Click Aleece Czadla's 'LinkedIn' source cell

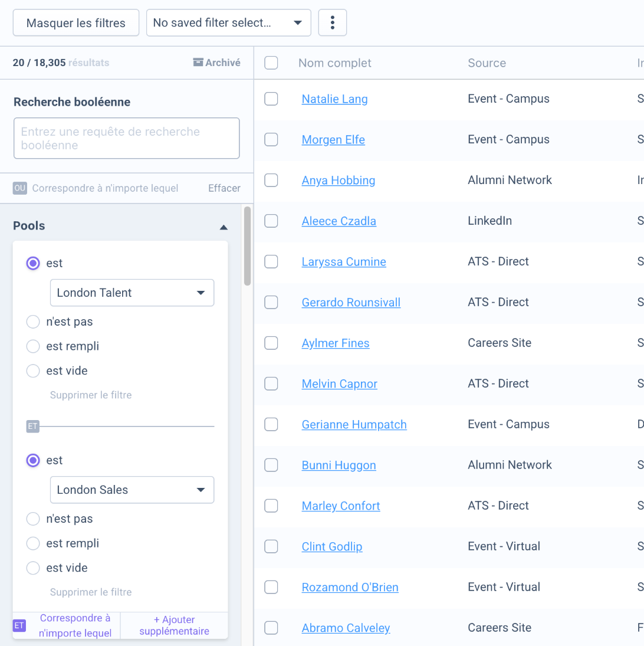point(489,221)
